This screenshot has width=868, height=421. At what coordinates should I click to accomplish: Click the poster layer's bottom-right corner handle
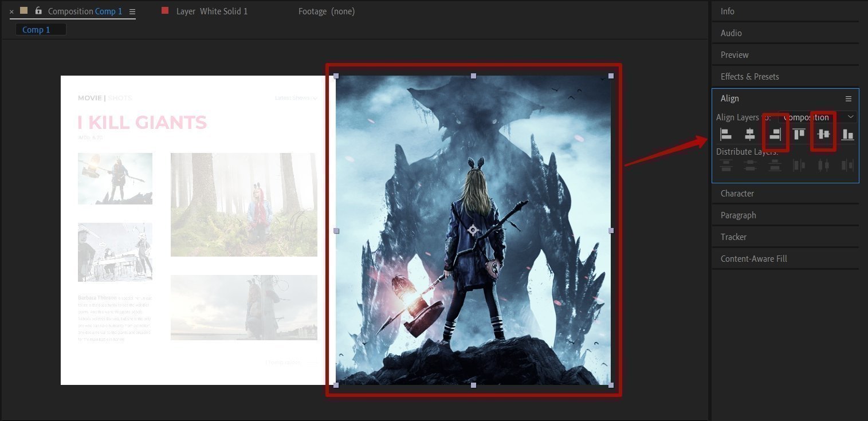611,385
